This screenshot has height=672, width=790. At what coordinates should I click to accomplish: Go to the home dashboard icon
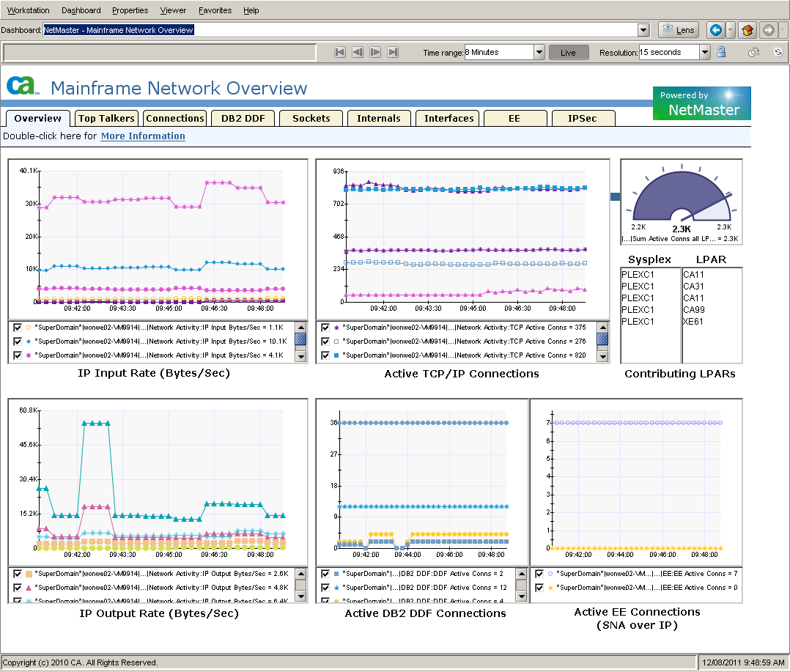[747, 30]
